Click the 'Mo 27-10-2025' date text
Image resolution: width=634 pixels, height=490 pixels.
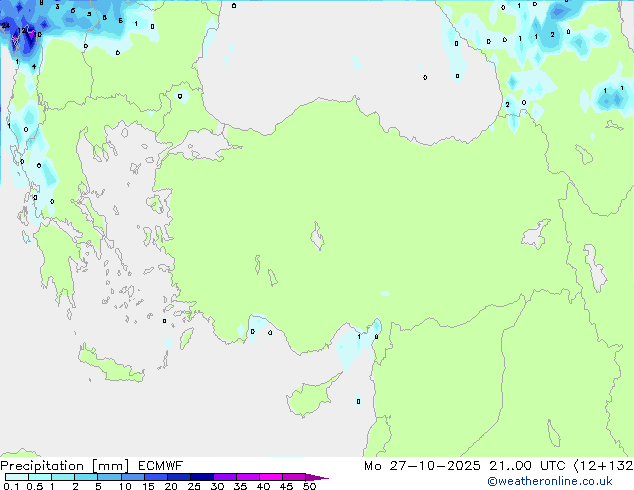pos(422,466)
